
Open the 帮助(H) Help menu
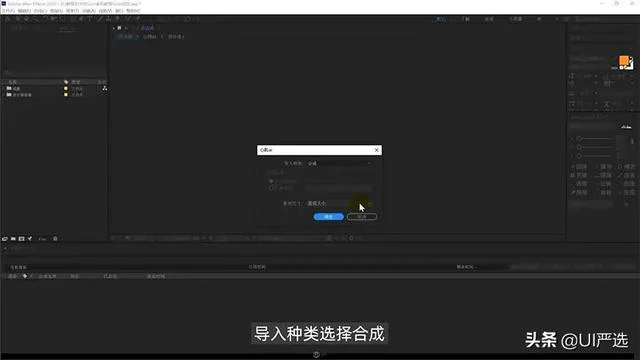pos(133,11)
